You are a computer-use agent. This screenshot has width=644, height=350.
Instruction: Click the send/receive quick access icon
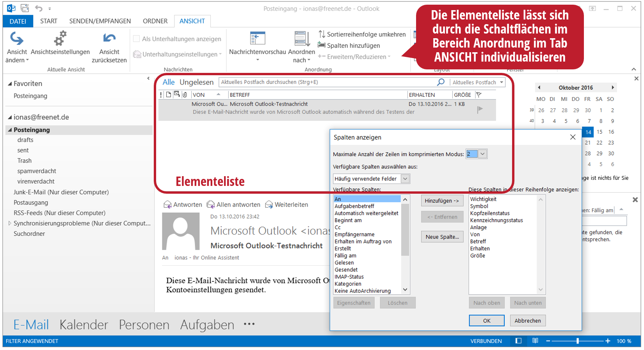(x=25, y=8)
